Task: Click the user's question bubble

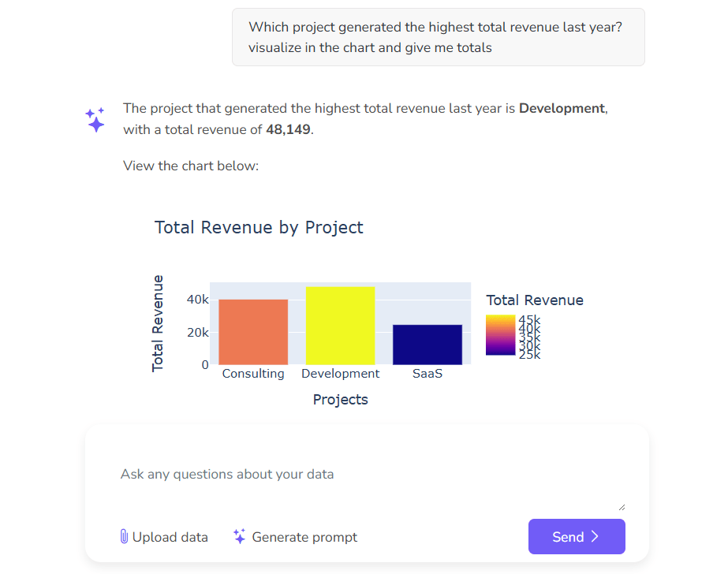Action: coord(438,37)
